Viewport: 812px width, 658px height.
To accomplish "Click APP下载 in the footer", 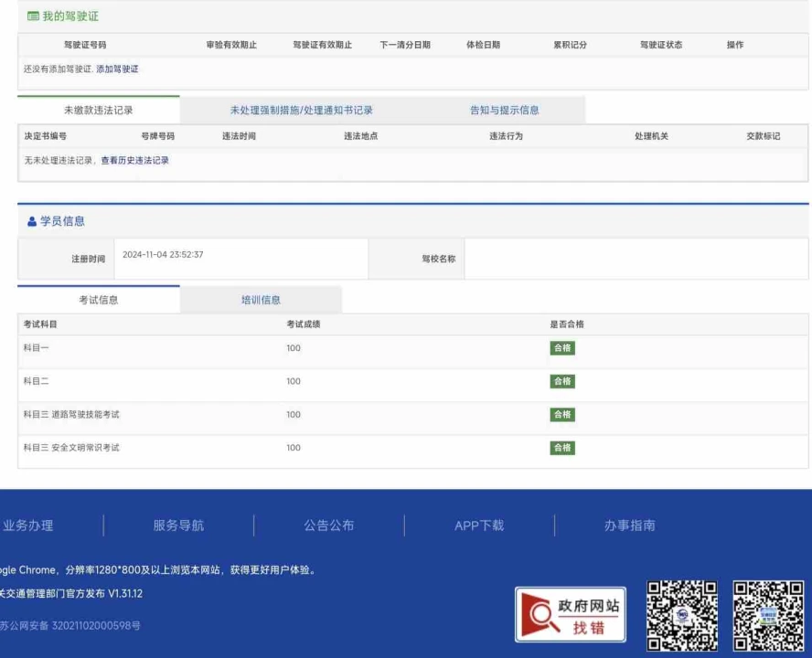I will 479,525.
